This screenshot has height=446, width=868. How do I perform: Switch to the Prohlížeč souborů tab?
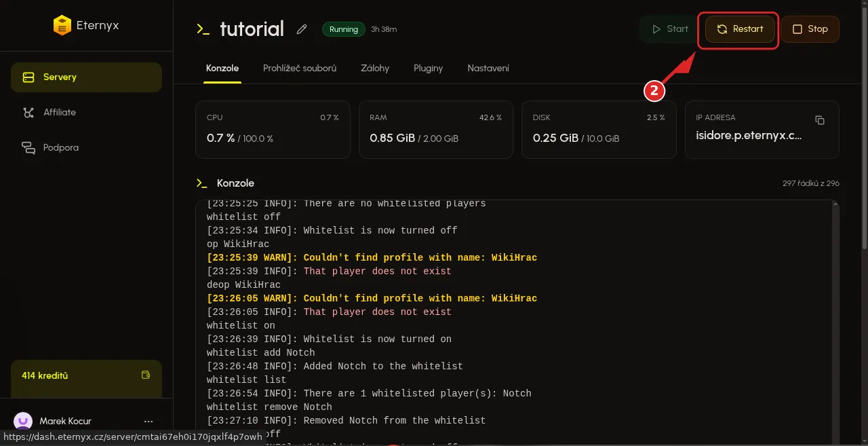click(300, 69)
